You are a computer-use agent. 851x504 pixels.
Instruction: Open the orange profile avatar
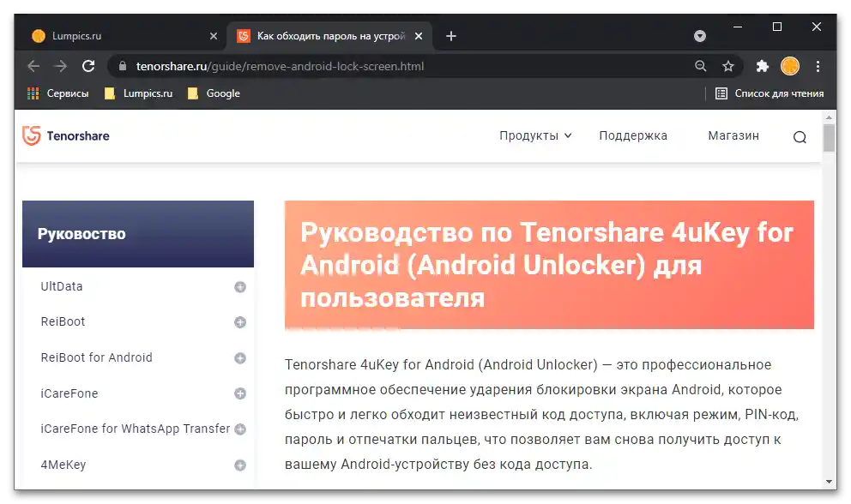click(x=790, y=66)
